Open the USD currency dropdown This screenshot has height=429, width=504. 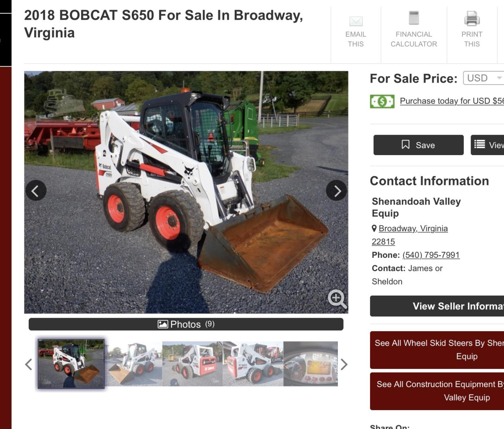click(484, 78)
